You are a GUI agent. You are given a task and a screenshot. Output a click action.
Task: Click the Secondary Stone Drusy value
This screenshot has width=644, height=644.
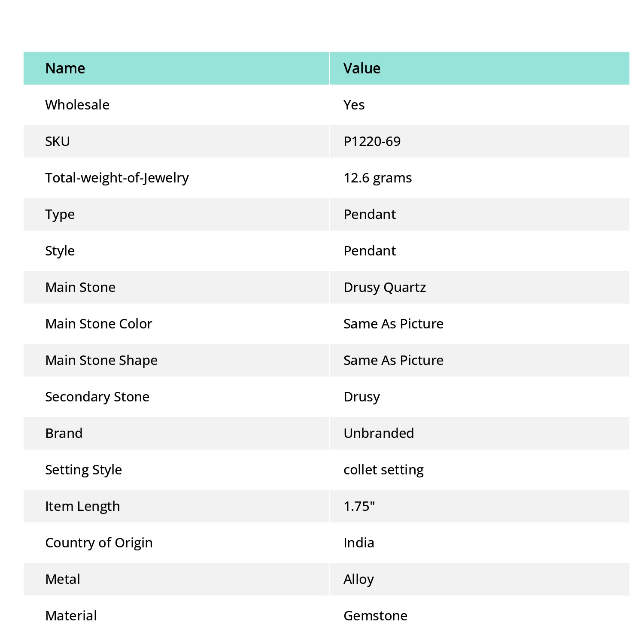(x=361, y=397)
